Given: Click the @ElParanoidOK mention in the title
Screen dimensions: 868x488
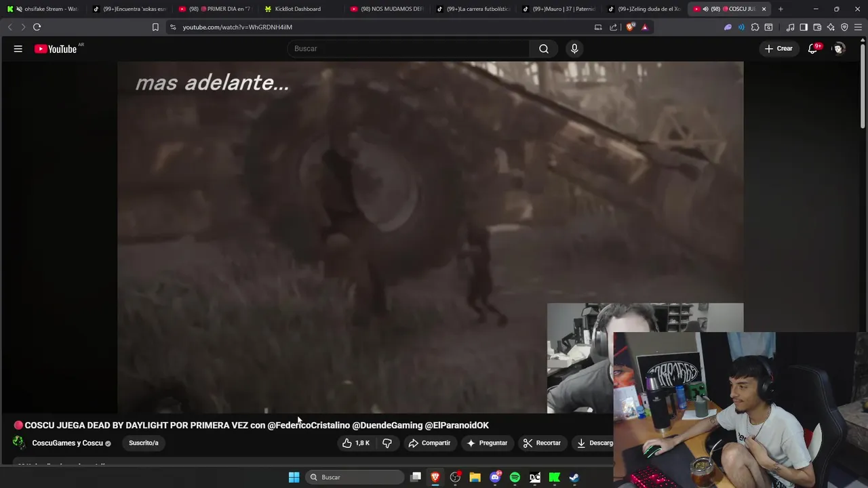Looking at the screenshot, I should (x=457, y=426).
